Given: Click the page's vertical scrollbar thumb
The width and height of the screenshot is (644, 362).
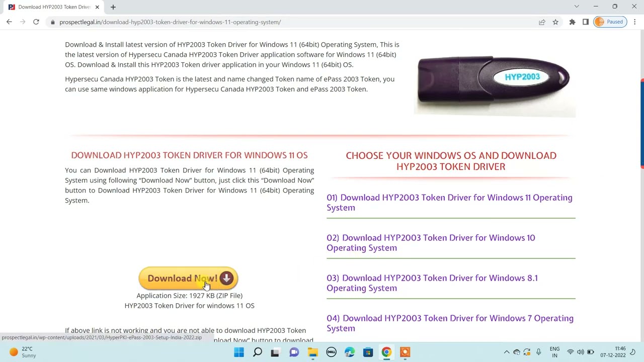Looking at the screenshot, I should pyautogui.click(x=642, y=124).
